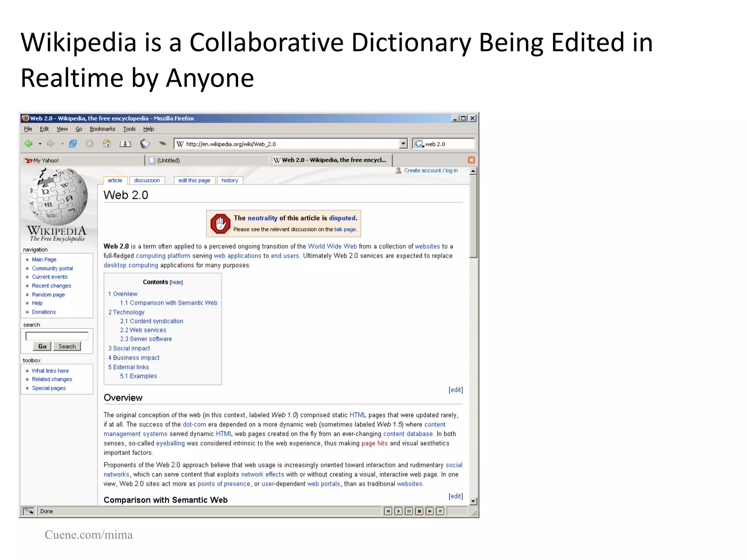Screen dimensions: 747x560
Task: Click the Search button in sidebar
Action: pos(67,346)
